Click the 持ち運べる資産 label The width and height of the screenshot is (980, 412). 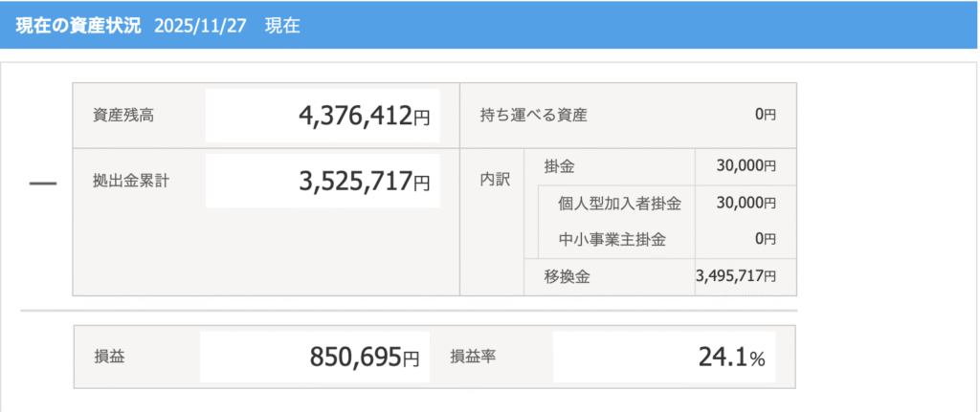coord(533,116)
